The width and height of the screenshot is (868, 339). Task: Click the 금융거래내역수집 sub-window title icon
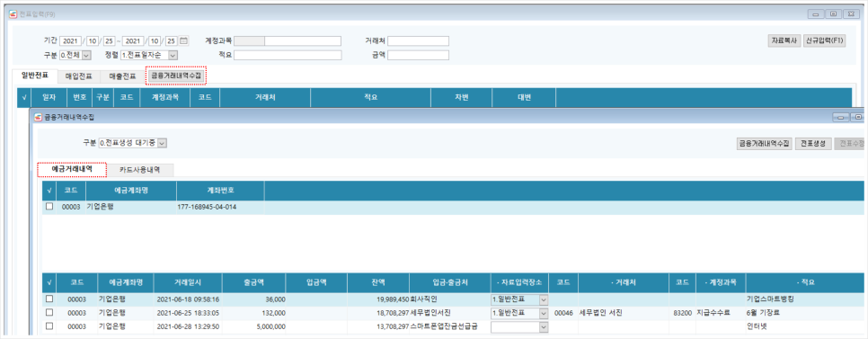[x=38, y=117]
